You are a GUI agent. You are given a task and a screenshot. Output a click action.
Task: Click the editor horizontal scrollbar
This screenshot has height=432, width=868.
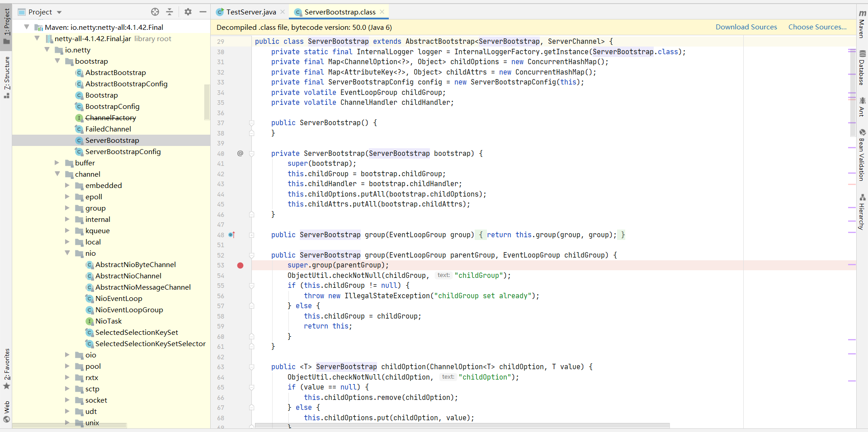(x=462, y=426)
